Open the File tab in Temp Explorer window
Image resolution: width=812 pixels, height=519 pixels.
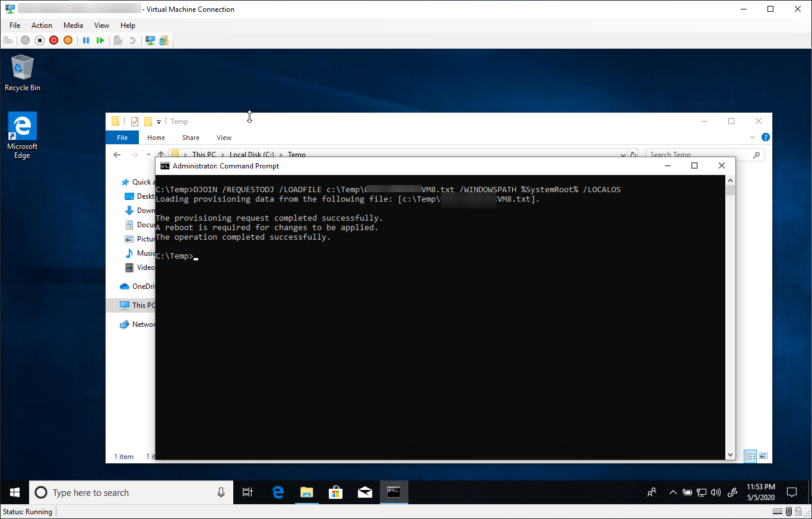pos(122,138)
